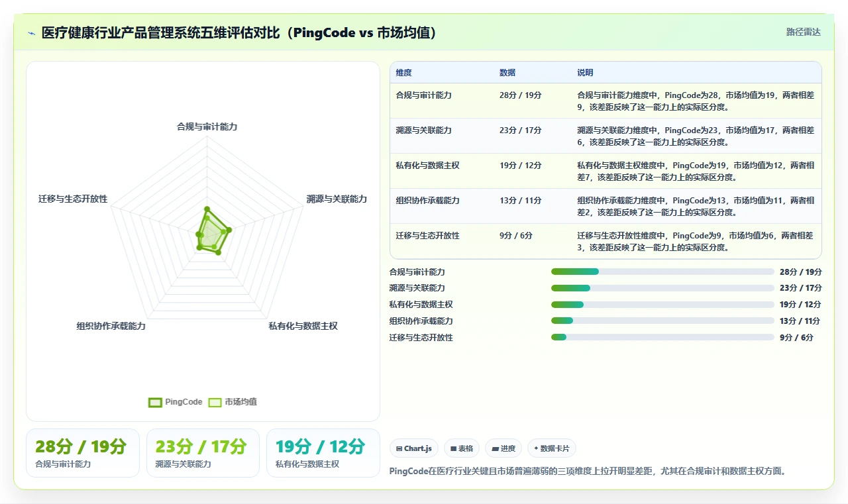Click the 合规与审计能力 radar axis label
The height and width of the screenshot is (504, 848).
(x=207, y=126)
